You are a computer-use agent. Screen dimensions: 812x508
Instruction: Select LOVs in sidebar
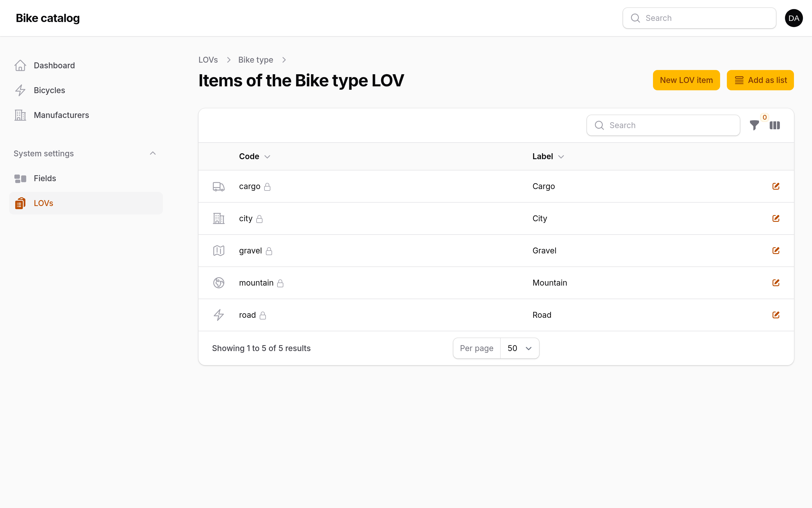click(x=86, y=203)
